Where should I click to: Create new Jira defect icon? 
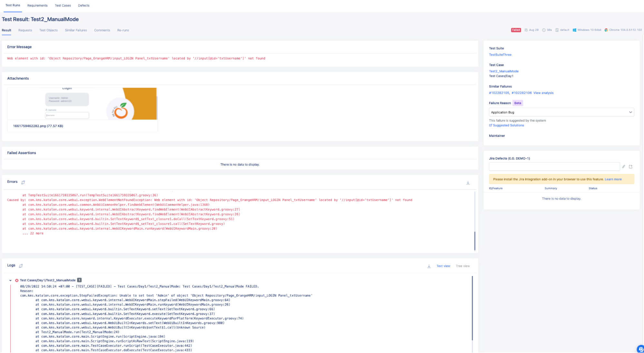(630, 166)
